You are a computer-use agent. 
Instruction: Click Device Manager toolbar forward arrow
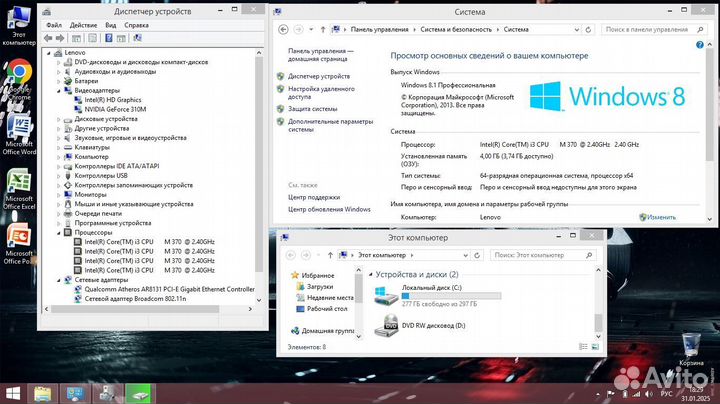pos(60,38)
